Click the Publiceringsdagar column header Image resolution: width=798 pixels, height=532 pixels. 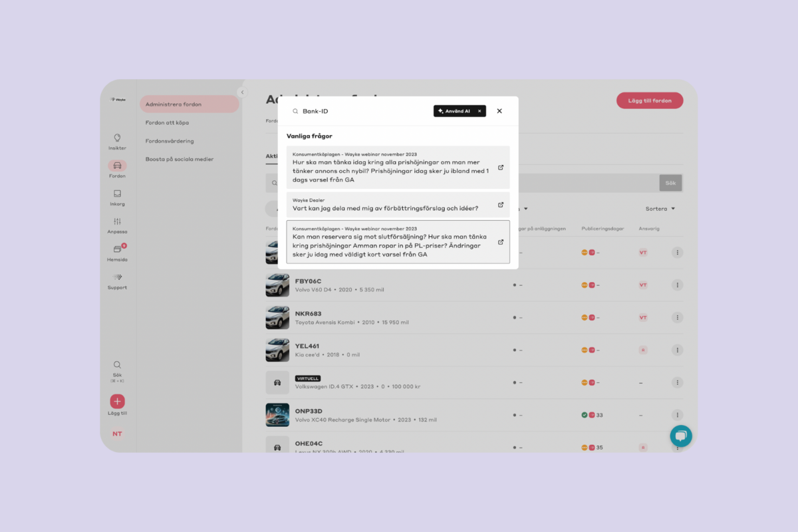[x=602, y=229]
